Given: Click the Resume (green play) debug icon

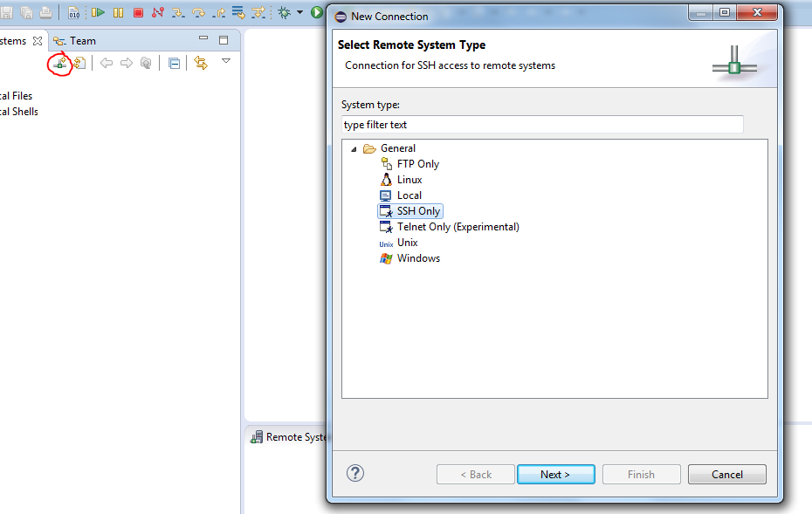Looking at the screenshot, I should [x=98, y=12].
